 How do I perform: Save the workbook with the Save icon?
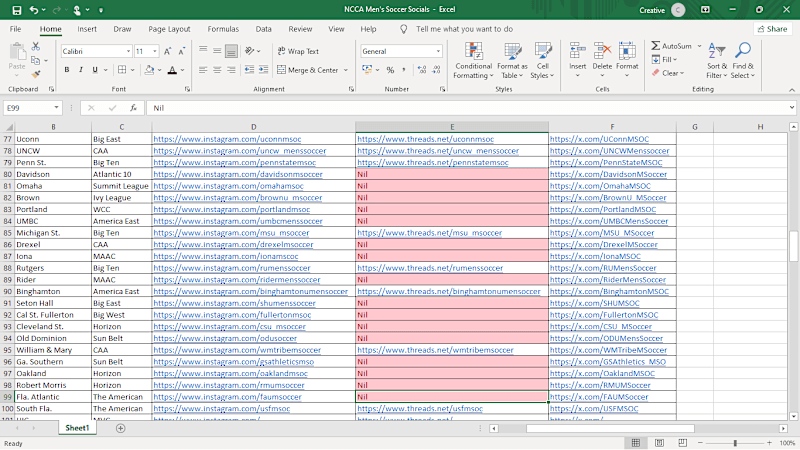click(x=16, y=10)
